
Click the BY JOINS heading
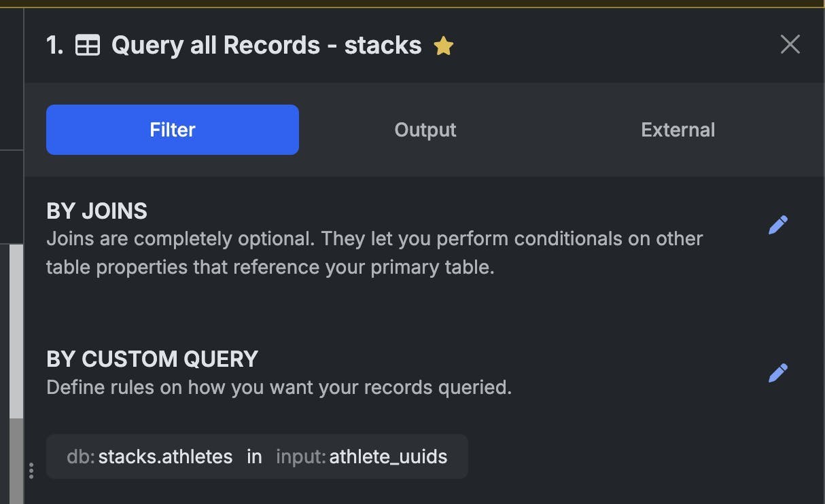pyautogui.click(x=96, y=211)
